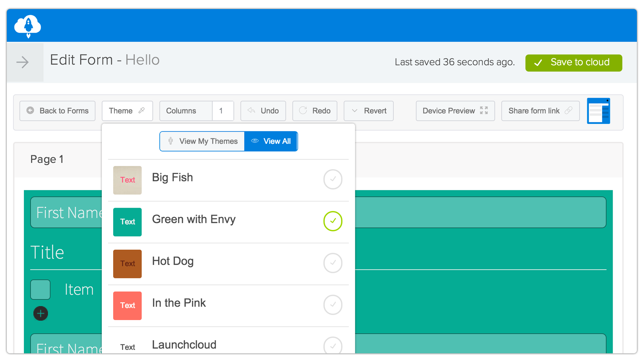Switch to View My Themes tab

[x=202, y=141]
